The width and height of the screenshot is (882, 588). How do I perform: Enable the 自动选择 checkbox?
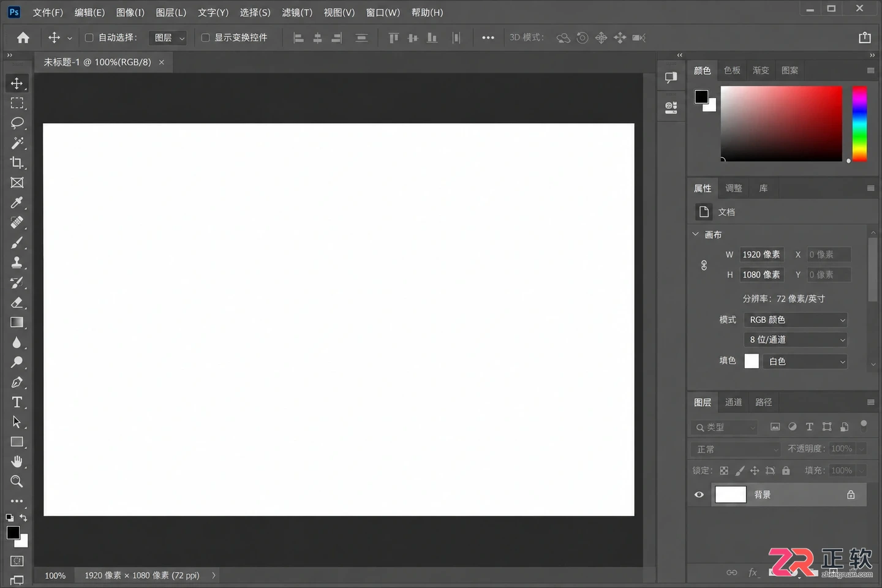tap(89, 38)
